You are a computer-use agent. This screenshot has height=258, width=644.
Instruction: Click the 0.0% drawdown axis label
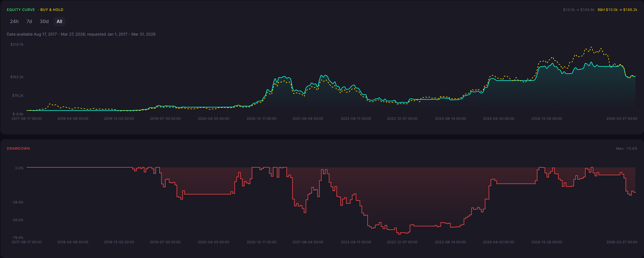pos(19,168)
